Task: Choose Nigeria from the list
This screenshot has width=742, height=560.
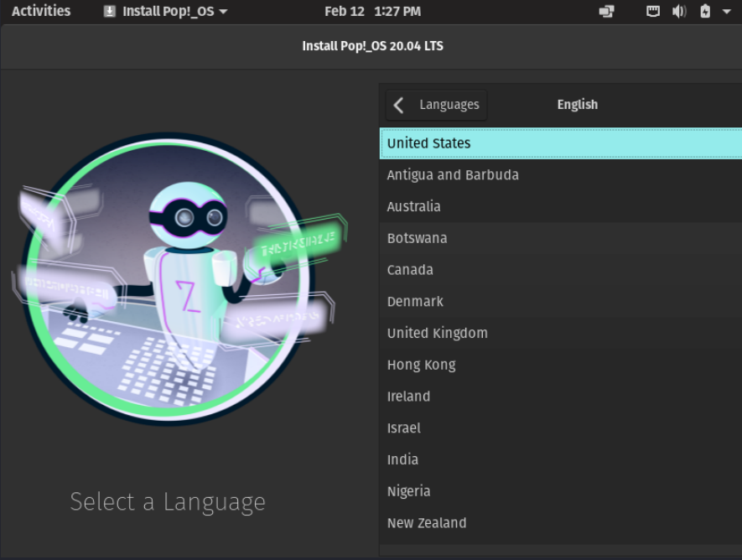Action: 561,491
